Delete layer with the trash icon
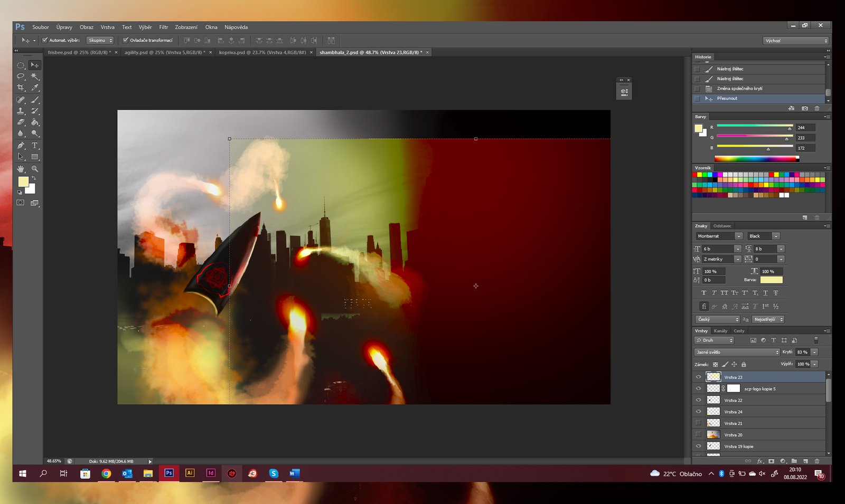Image resolution: width=845 pixels, height=504 pixels. click(x=817, y=461)
